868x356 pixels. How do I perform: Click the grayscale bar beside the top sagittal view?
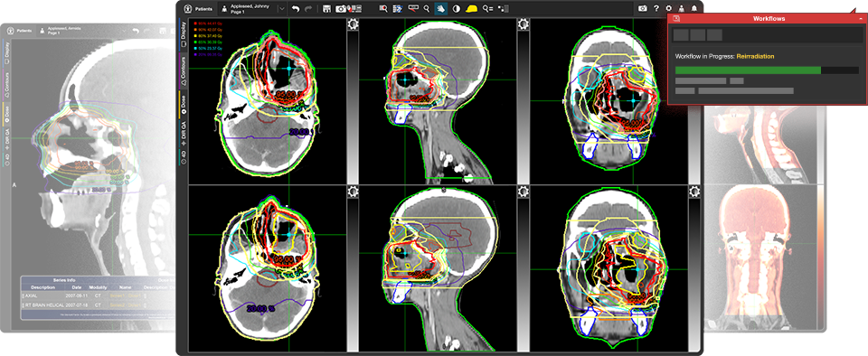pyautogui.click(x=524, y=107)
